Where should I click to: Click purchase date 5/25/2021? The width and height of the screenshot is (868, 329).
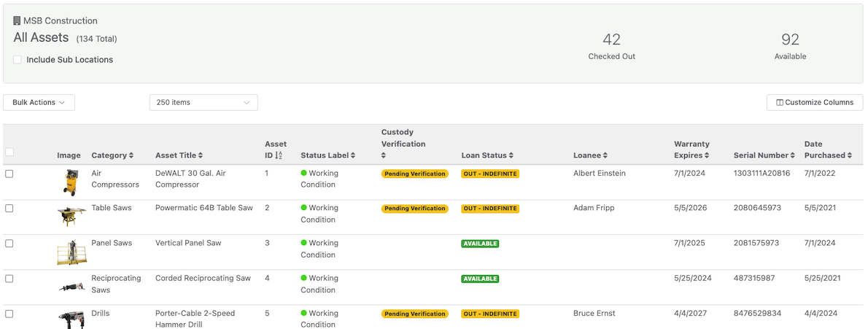click(824, 278)
